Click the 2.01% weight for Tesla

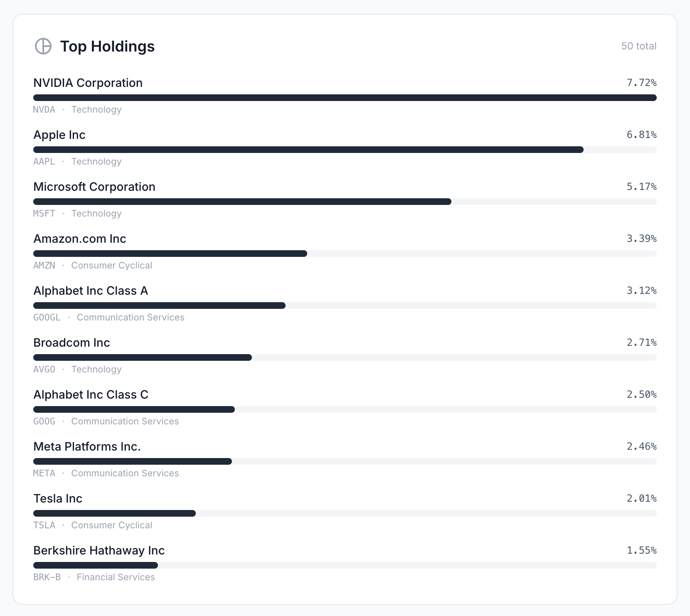pos(641,498)
